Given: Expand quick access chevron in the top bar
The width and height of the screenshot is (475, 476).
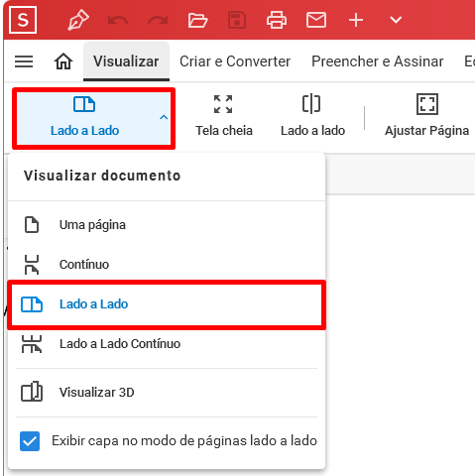Looking at the screenshot, I should [x=396, y=20].
